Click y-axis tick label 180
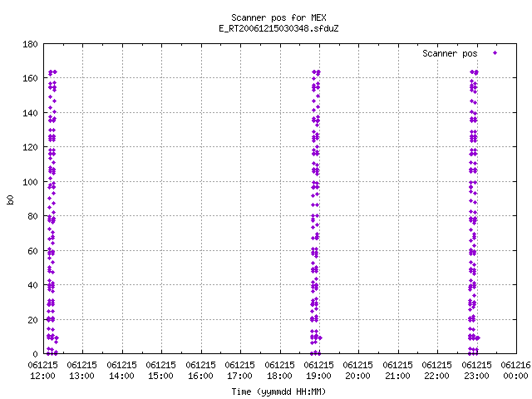Viewport: 532px width, 399px height. pos(30,44)
